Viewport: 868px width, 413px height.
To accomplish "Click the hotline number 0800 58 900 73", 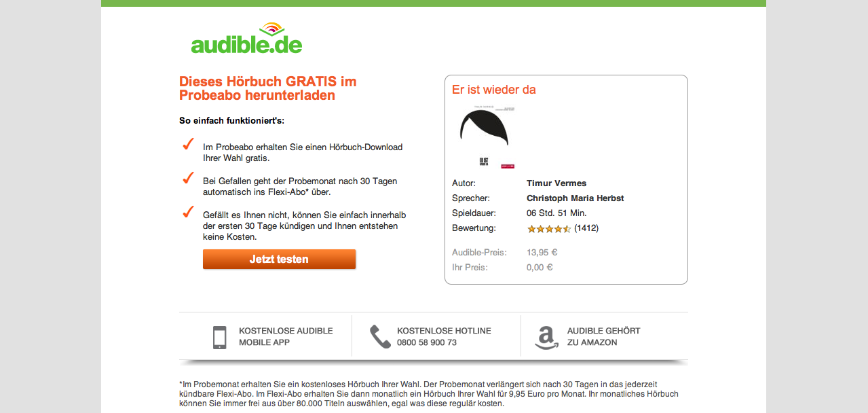I will click(427, 342).
